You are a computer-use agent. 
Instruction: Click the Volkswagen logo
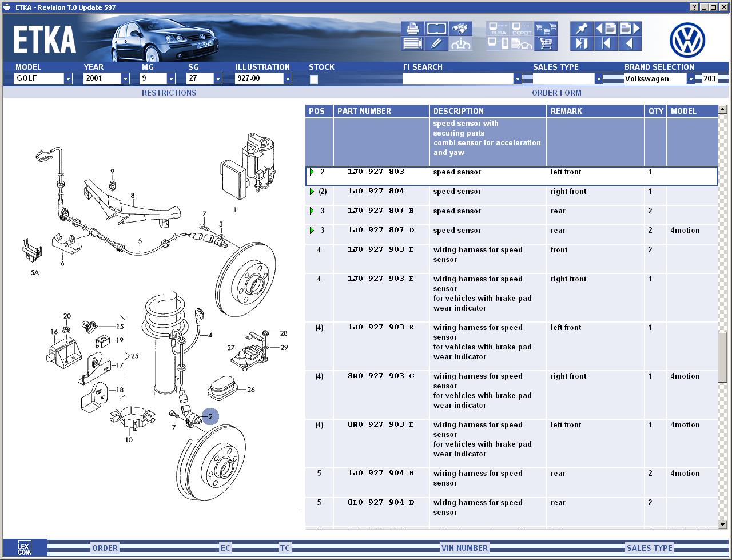[687, 40]
